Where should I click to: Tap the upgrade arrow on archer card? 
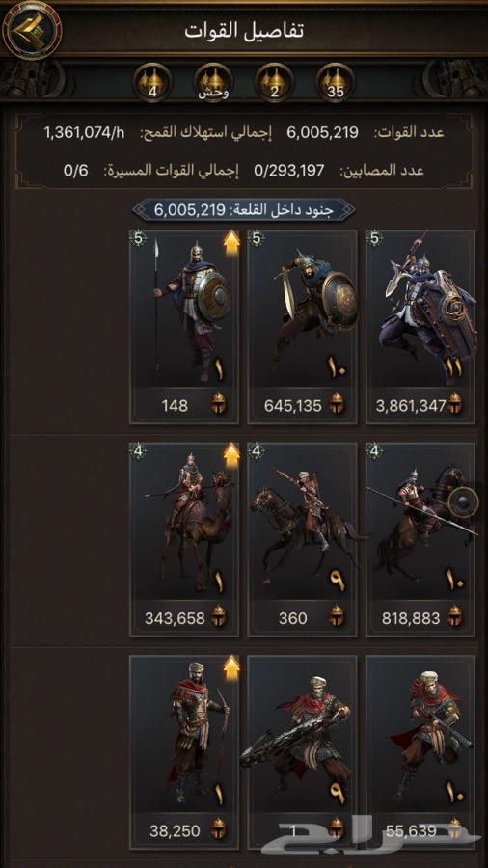[x=231, y=668]
